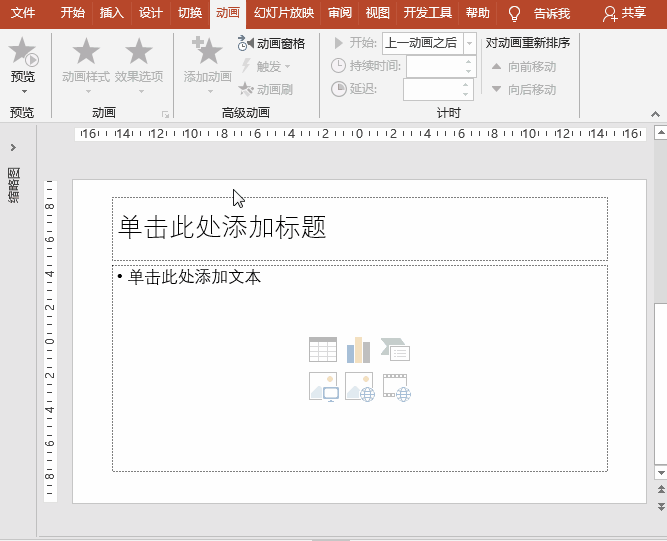This screenshot has width=667, height=541.
Task: Click the vertical 缩略图 thumbnails label
Action: tap(14, 185)
